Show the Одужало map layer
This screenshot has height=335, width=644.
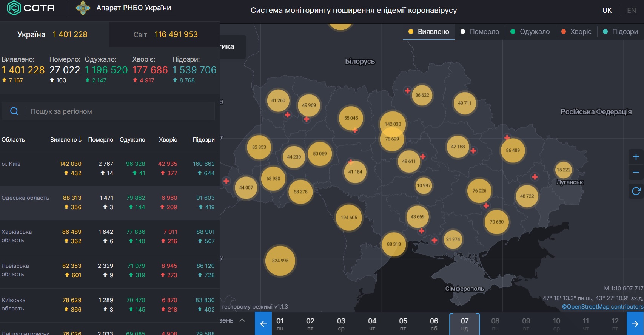pos(530,32)
